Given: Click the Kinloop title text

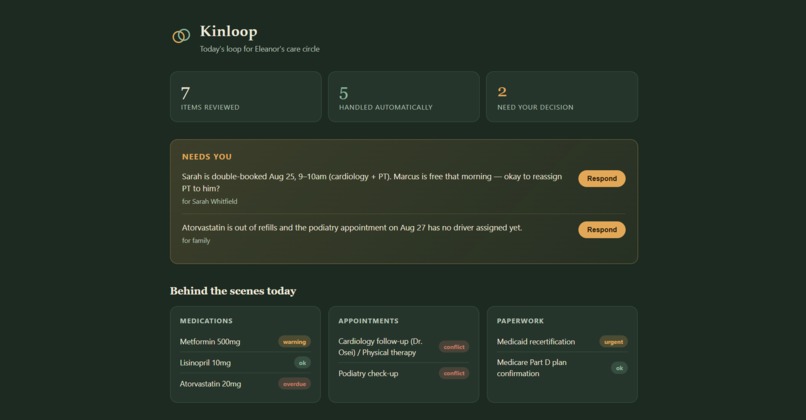Looking at the screenshot, I should coord(229,31).
